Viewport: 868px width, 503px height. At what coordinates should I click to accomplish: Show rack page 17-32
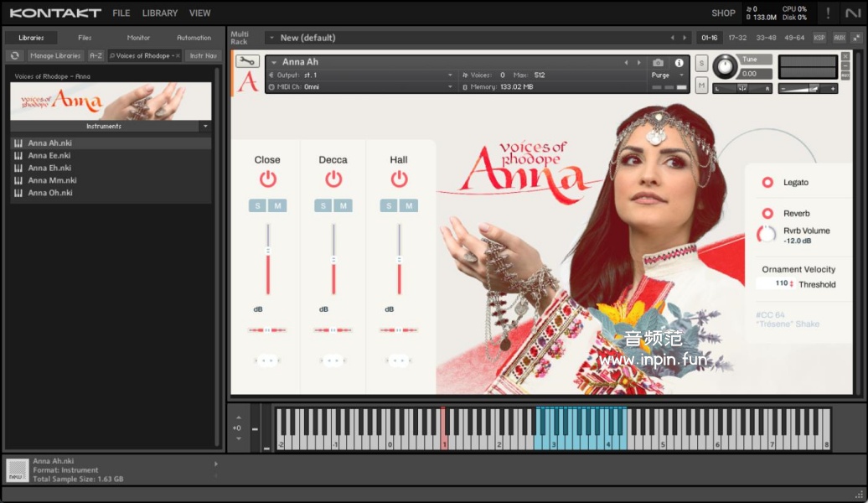[737, 38]
